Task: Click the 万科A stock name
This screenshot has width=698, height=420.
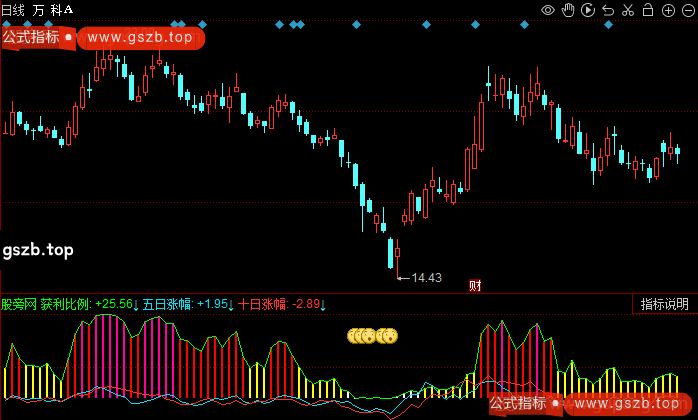Action: [x=53, y=9]
